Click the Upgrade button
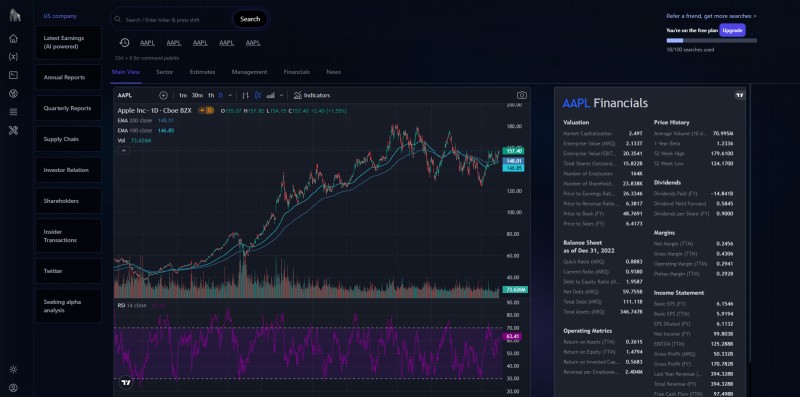The image size is (800, 397). (732, 31)
